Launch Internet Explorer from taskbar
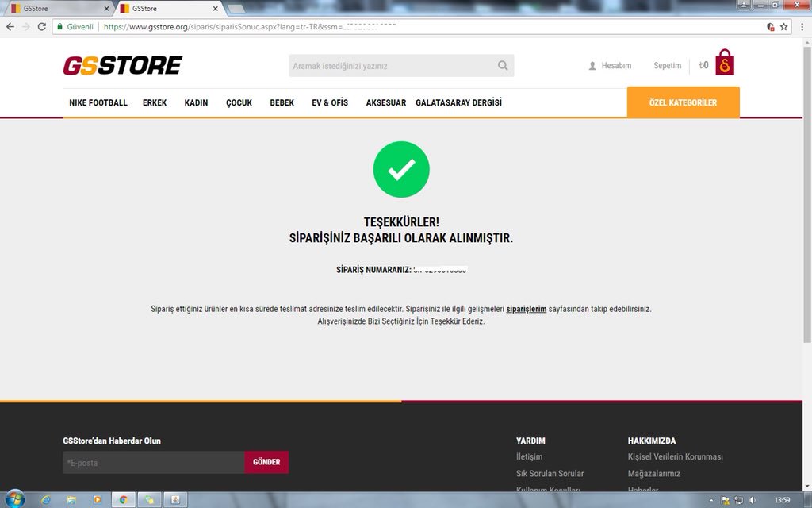The image size is (812, 508). tap(45, 500)
